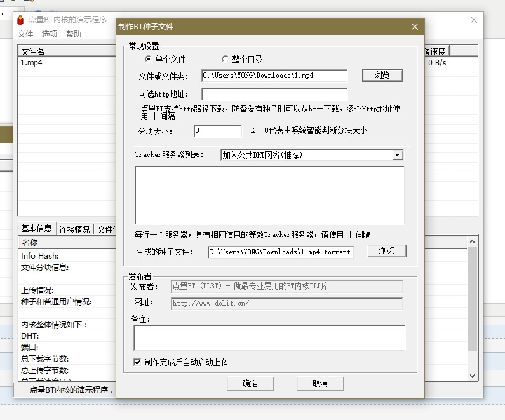Click the 发布者 publisher field
Viewport: 505px width, 420px height.
click(286, 287)
